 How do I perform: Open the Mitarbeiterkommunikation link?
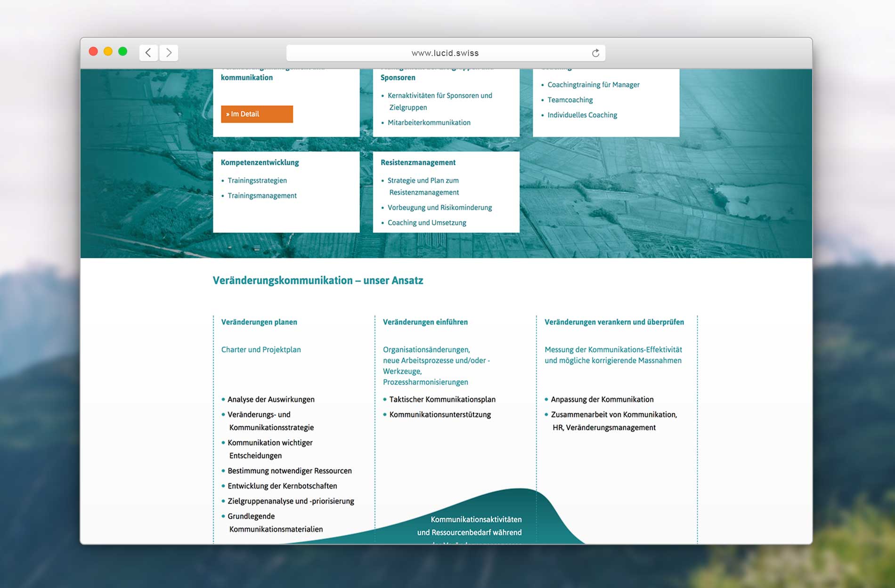point(429,122)
